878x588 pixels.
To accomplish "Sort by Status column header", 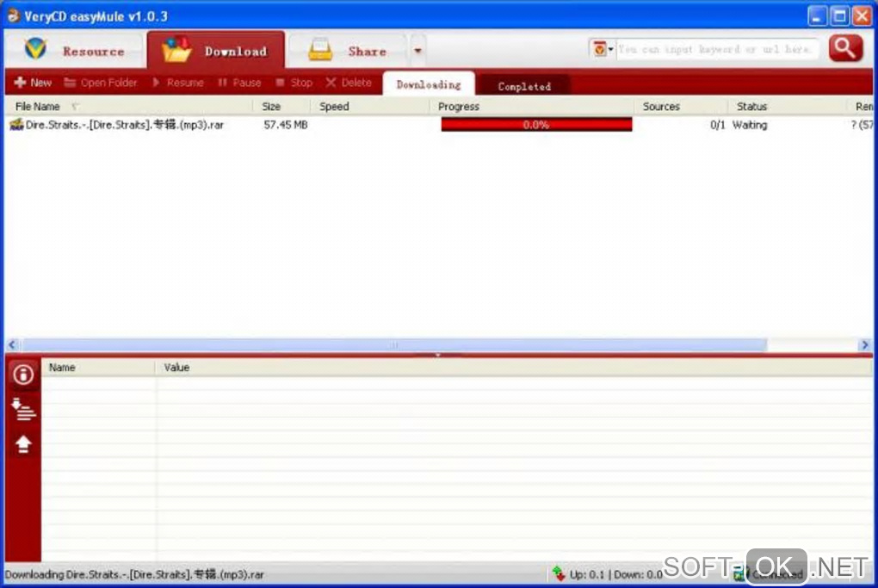I will 787,107.
